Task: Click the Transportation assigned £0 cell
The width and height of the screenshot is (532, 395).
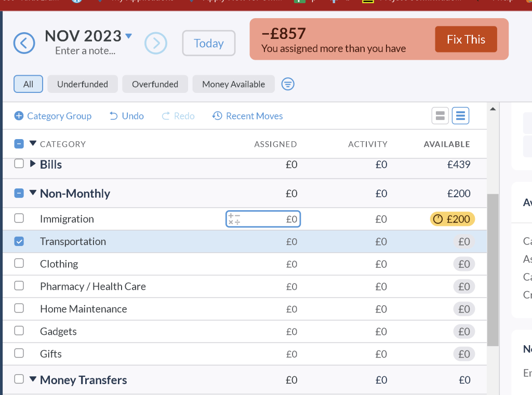Action: tap(291, 241)
